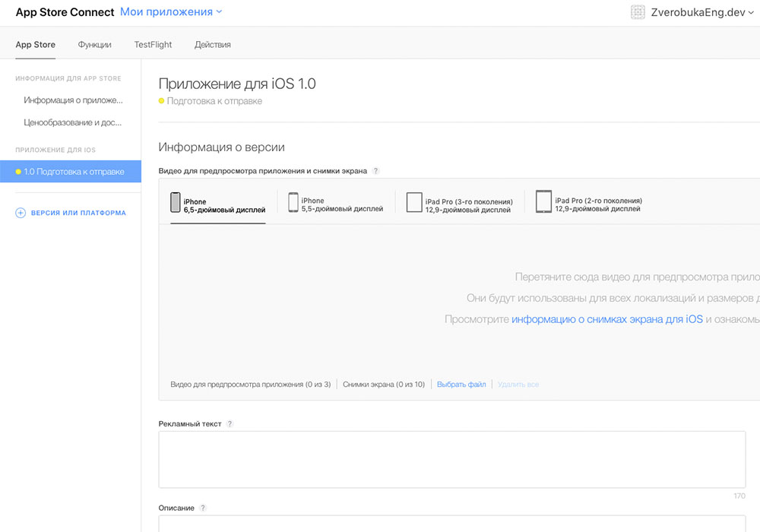The height and width of the screenshot is (532, 760).
Task: Click Выбрать файл link
Action: (461, 385)
